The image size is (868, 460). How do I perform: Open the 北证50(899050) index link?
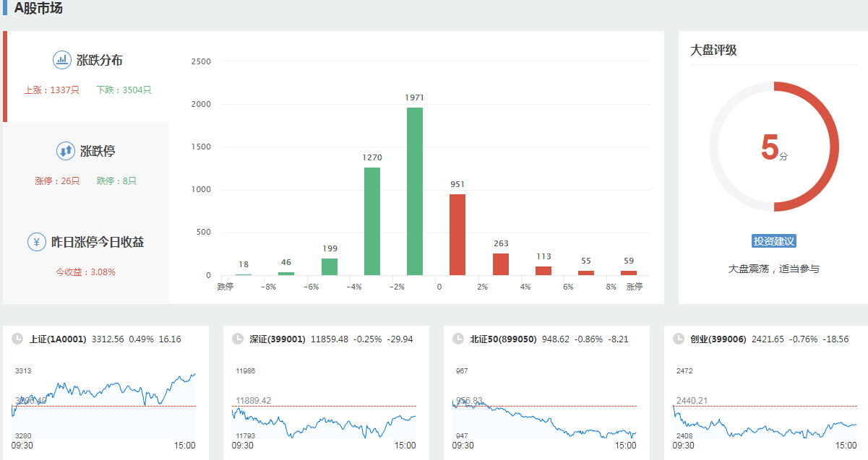pyautogui.click(x=503, y=339)
